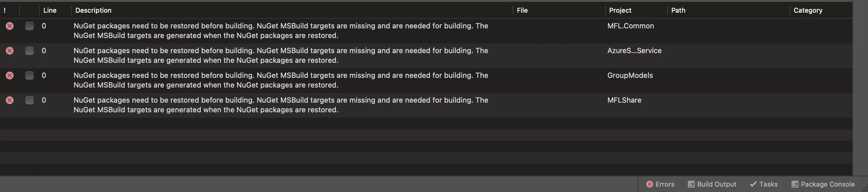The width and height of the screenshot is (868, 192).
Task: Toggle checkbox on the MFLShare error row
Action: point(30,100)
